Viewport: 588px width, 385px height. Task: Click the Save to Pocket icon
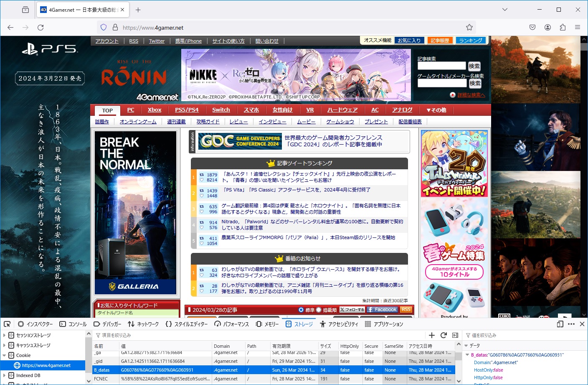click(532, 28)
